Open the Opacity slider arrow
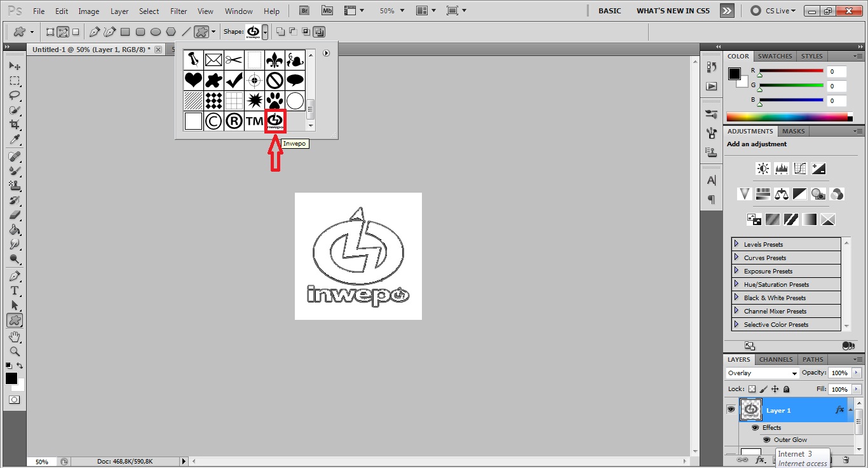Image resolution: width=868 pixels, height=468 pixels. (855, 373)
